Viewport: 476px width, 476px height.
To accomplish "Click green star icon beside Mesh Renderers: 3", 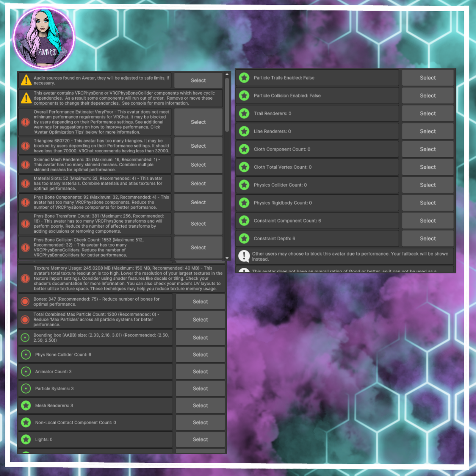I will tap(26, 405).
